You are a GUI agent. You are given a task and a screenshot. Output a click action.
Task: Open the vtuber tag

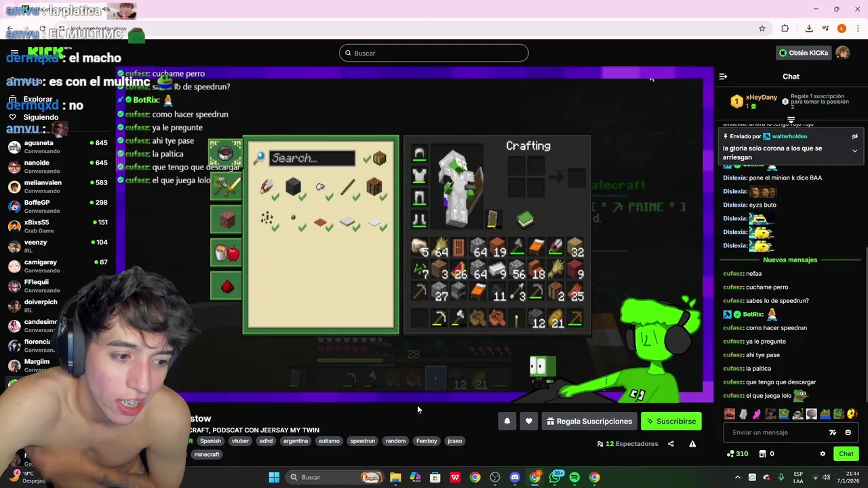(240, 441)
